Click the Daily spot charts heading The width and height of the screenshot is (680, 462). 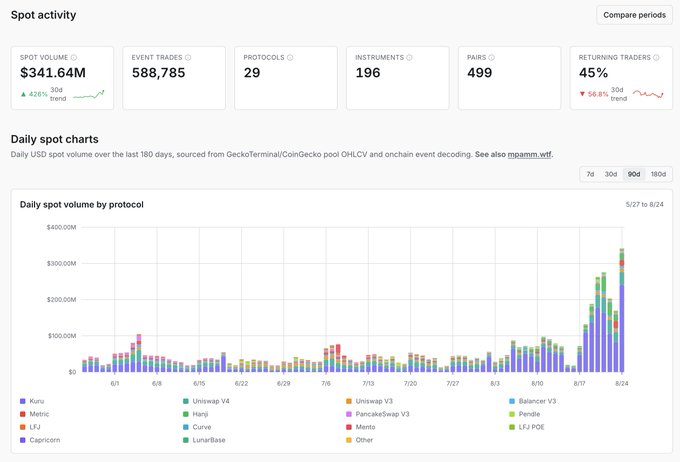[x=55, y=139]
